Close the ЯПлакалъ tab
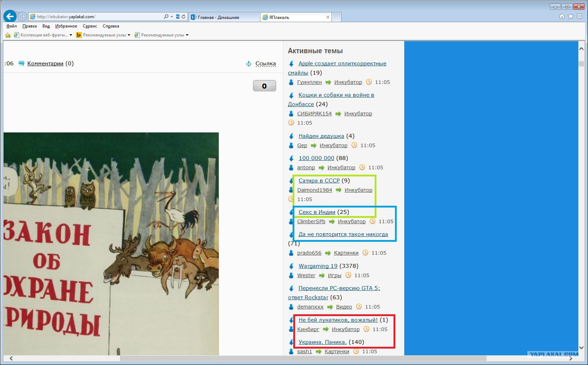This screenshot has height=365, width=588. [328, 17]
